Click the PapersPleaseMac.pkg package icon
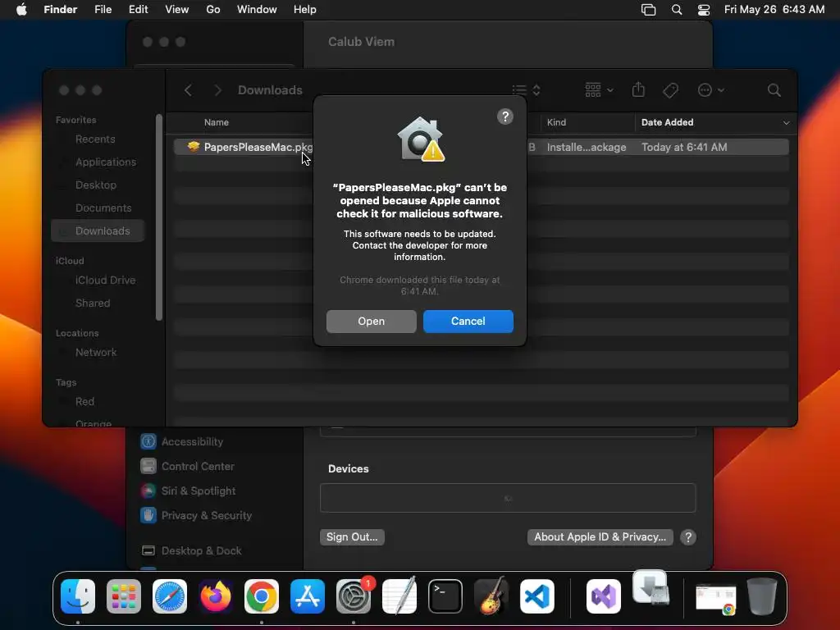The height and width of the screenshot is (630, 840). (194, 147)
